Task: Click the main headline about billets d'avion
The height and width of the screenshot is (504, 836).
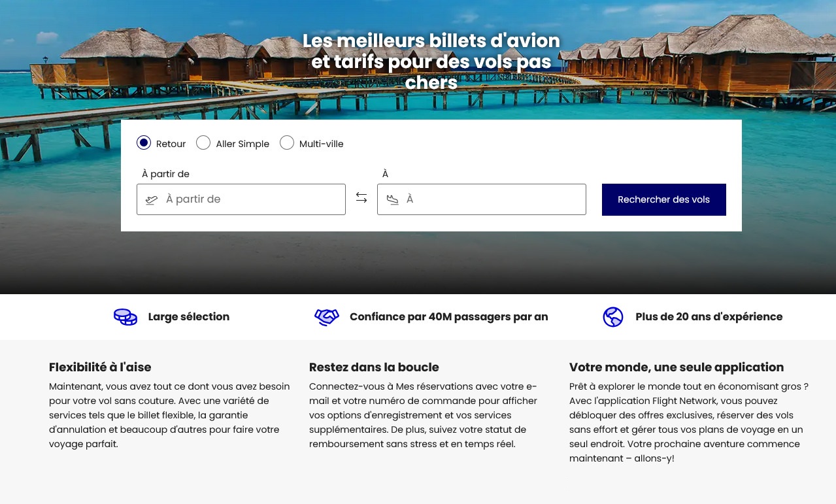Action: pyautogui.click(x=431, y=61)
